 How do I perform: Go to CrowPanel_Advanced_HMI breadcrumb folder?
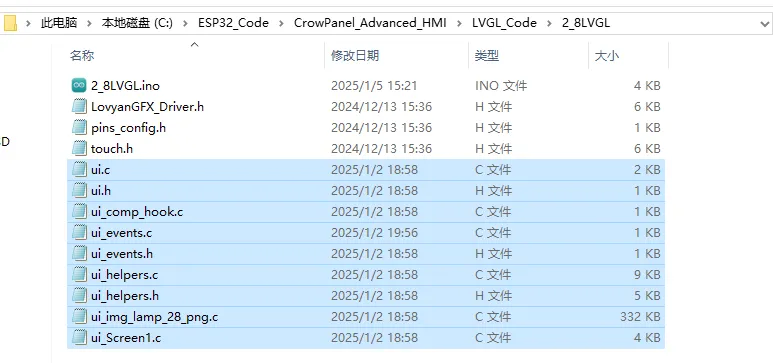tap(370, 23)
